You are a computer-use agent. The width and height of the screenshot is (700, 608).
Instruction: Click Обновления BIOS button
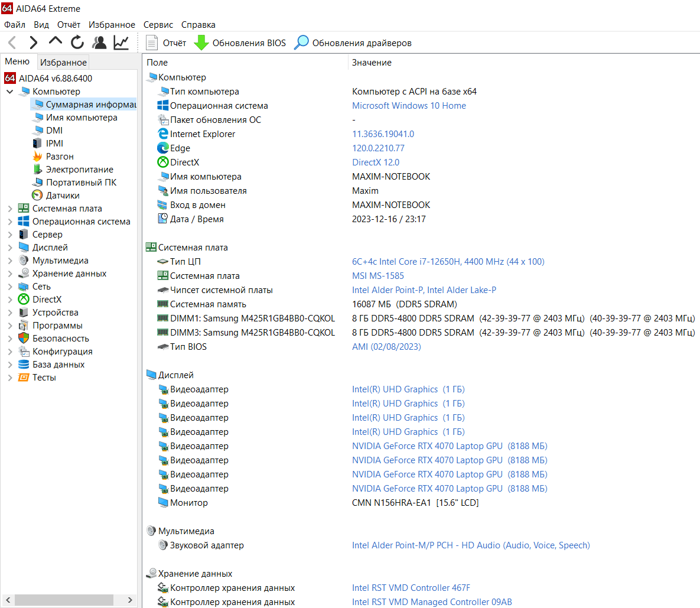coord(240,43)
